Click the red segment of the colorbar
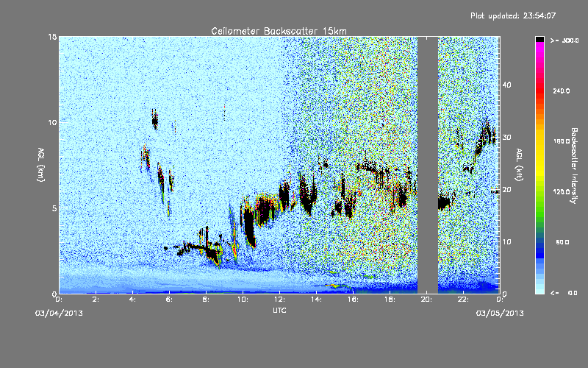This screenshot has height=368, width=588. click(x=539, y=92)
